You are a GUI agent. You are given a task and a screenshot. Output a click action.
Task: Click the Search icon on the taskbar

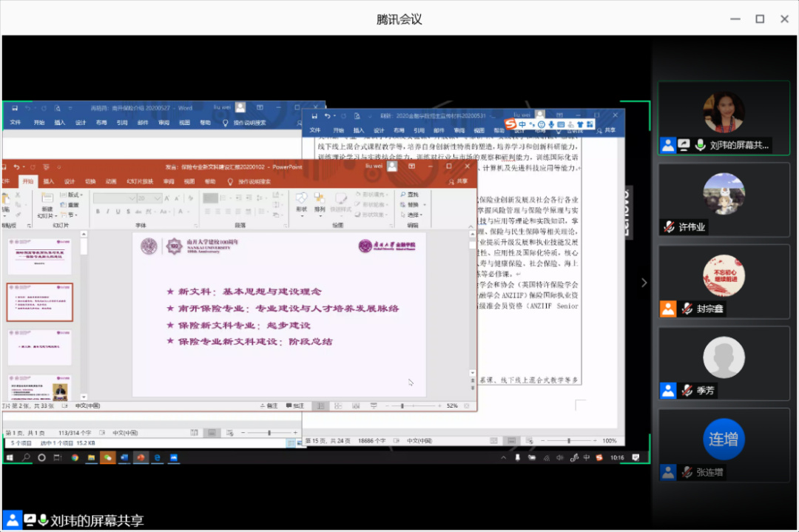26,457
